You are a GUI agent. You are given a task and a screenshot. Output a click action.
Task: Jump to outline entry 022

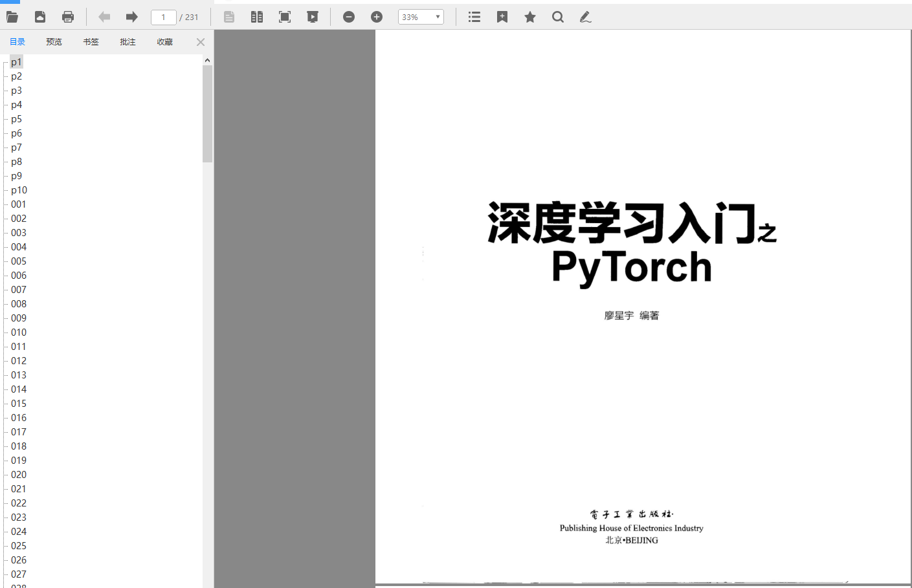[x=19, y=503]
